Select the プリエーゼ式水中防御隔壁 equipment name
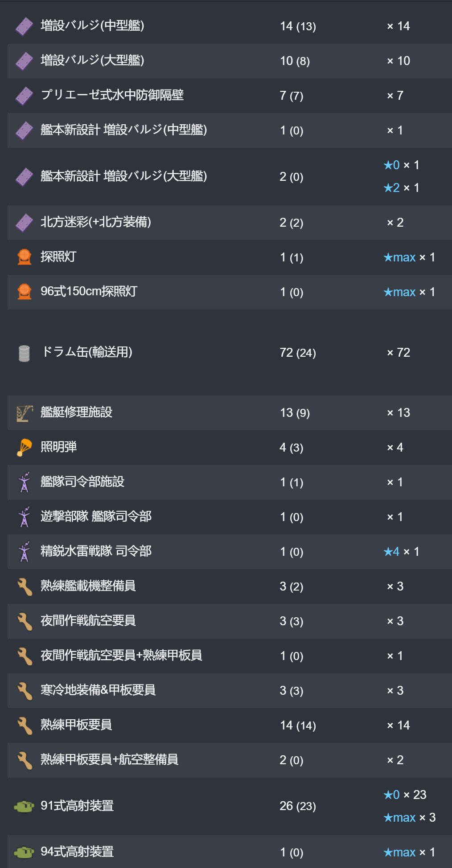Viewport: 452px width, 868px height. (x=112, y=95)
